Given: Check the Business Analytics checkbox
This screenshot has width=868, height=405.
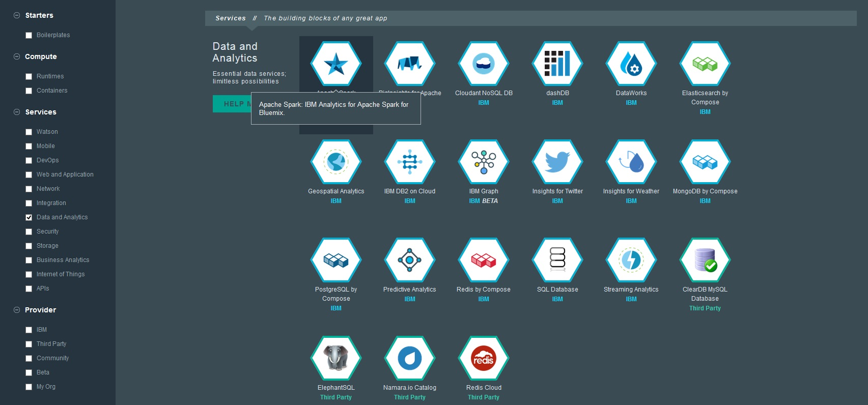Looking at the screenshot, I should click(29, 261).
